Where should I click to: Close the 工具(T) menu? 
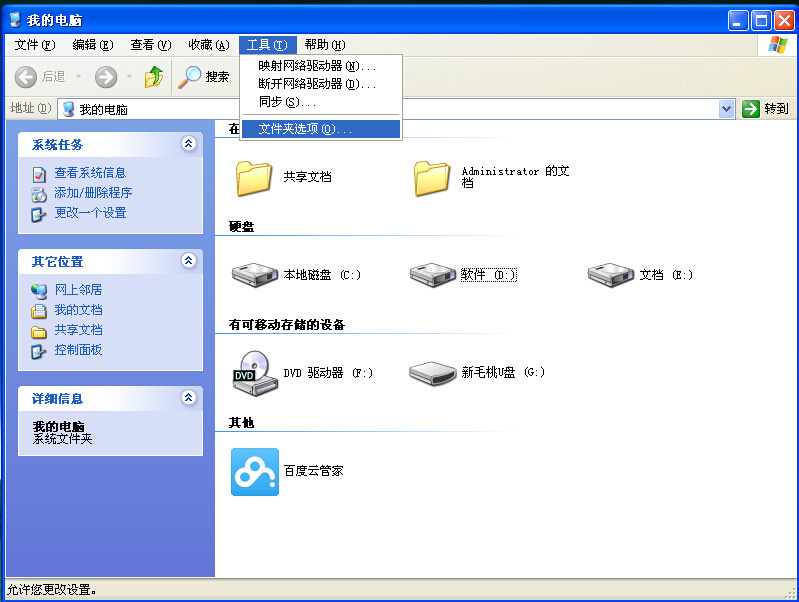(x=267, y=45)
